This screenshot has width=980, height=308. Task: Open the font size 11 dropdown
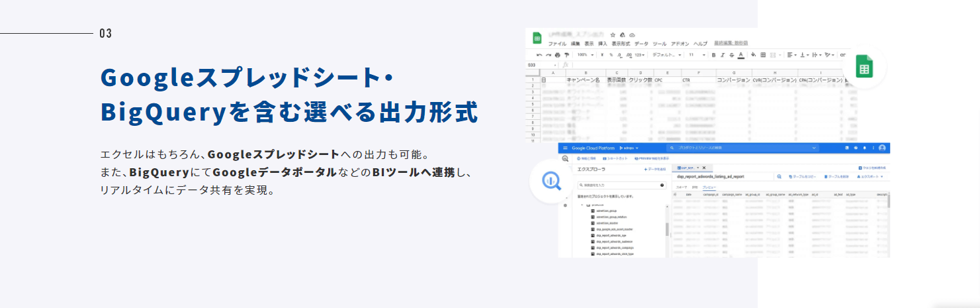tap(697, 55)
